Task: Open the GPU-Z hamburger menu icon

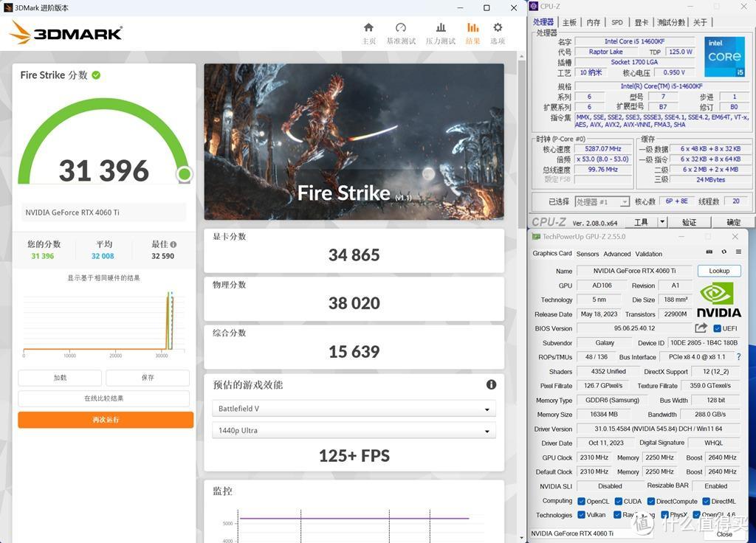Action: pos(738,252)
